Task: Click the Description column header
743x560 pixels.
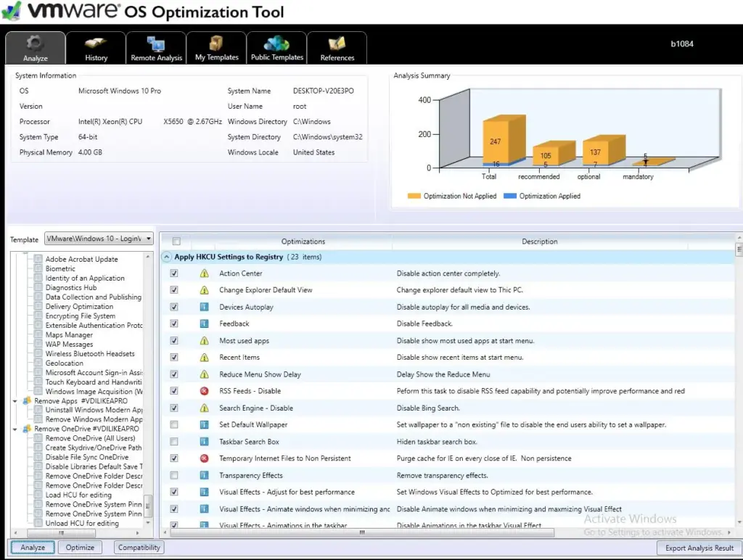Action: [x=540, y=241]
